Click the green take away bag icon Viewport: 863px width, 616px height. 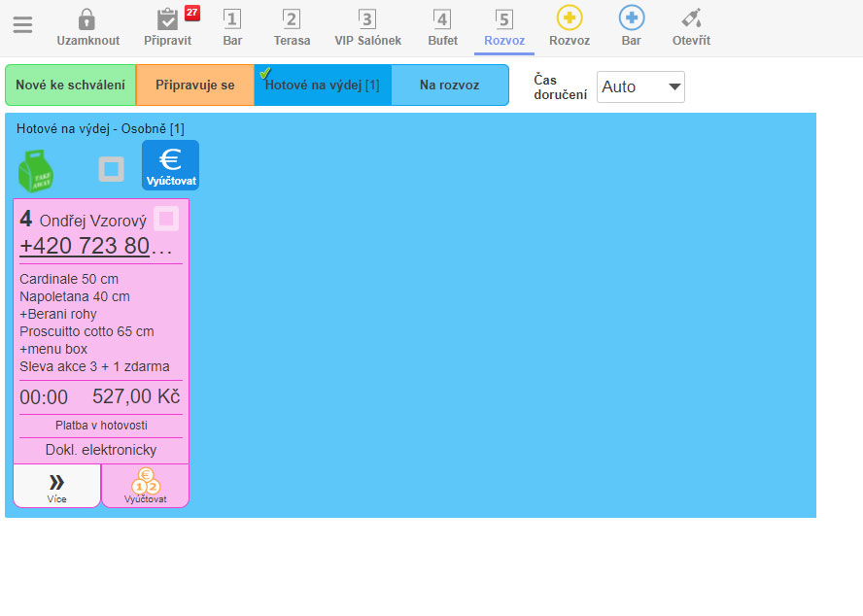(x=37, y=170)
